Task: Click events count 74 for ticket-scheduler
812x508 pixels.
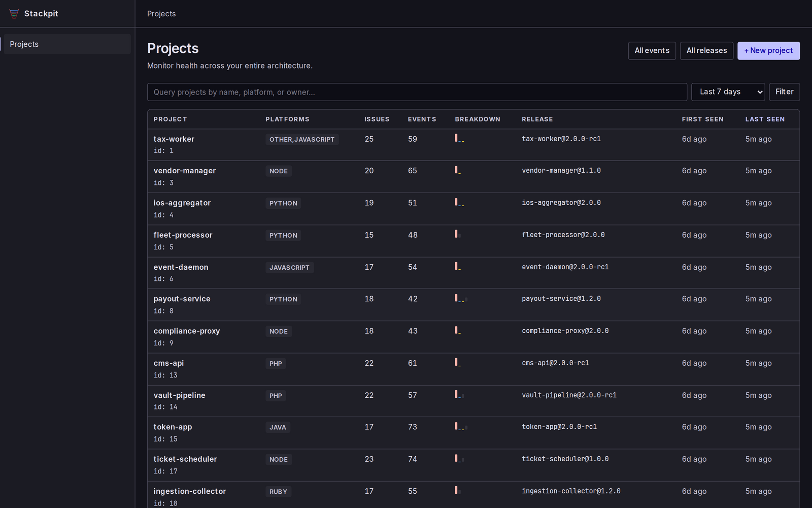Action: 413,459
